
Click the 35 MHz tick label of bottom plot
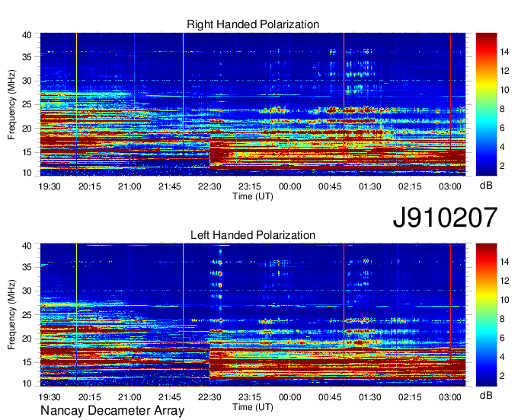[x=27, y=267]
